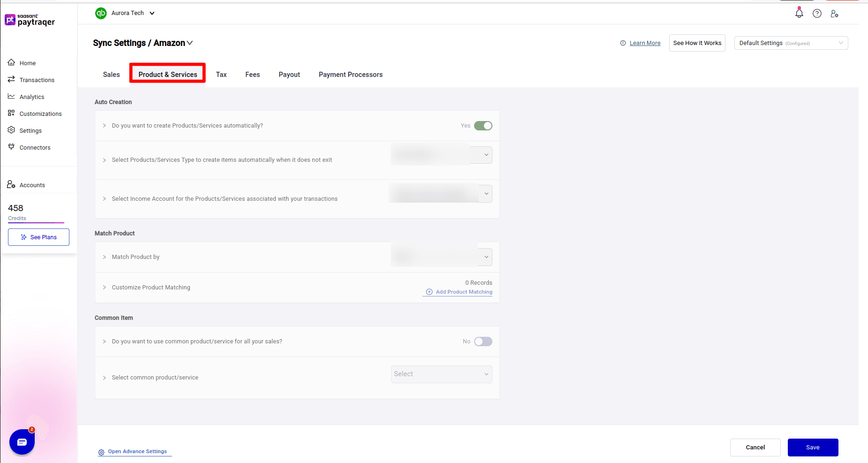
Task: Open the Default Settings configuration dropdown
Action: [x=791, y=43]
